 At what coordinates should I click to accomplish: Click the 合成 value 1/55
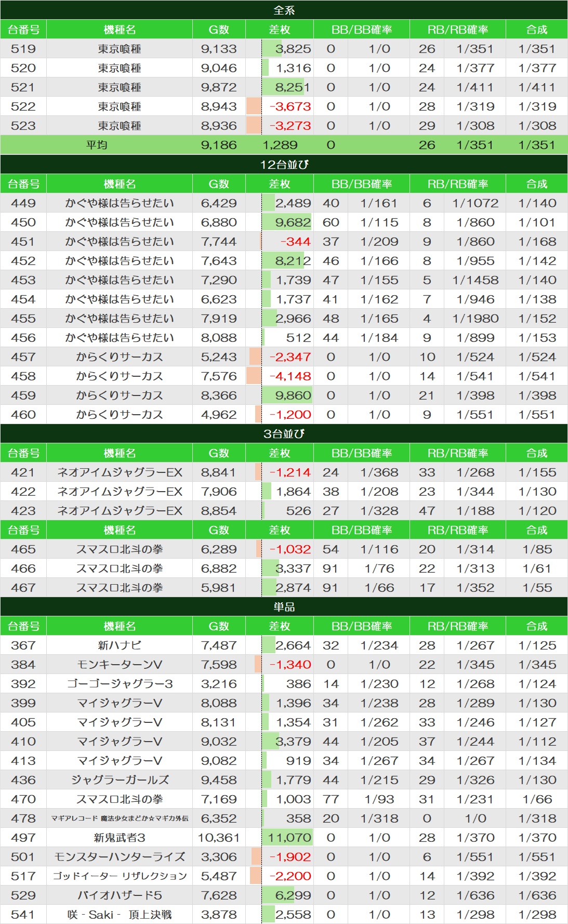click(537, 588)
